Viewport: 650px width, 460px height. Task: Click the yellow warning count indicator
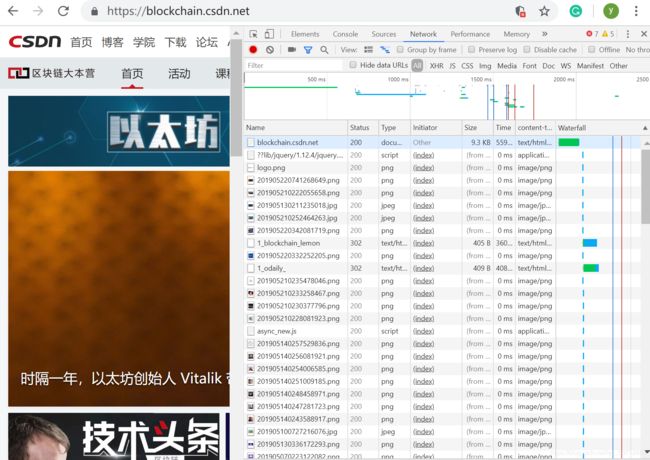(x=608, y=34)
